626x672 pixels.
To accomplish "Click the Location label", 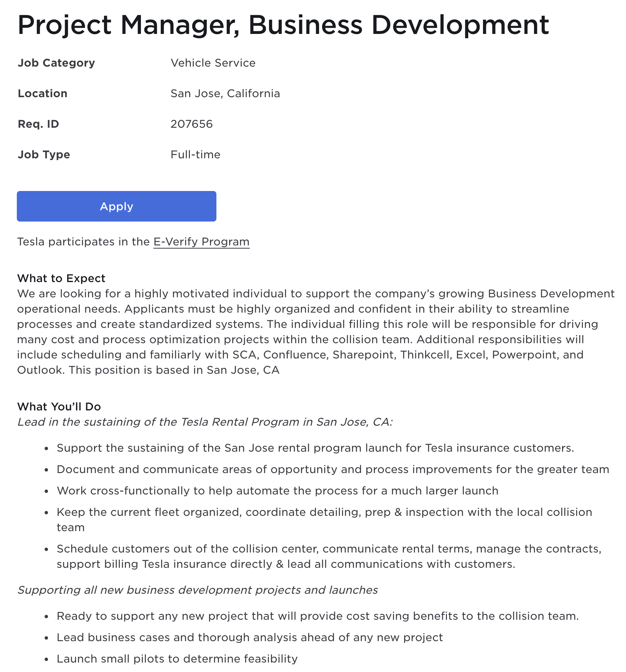I will point(42,93).
